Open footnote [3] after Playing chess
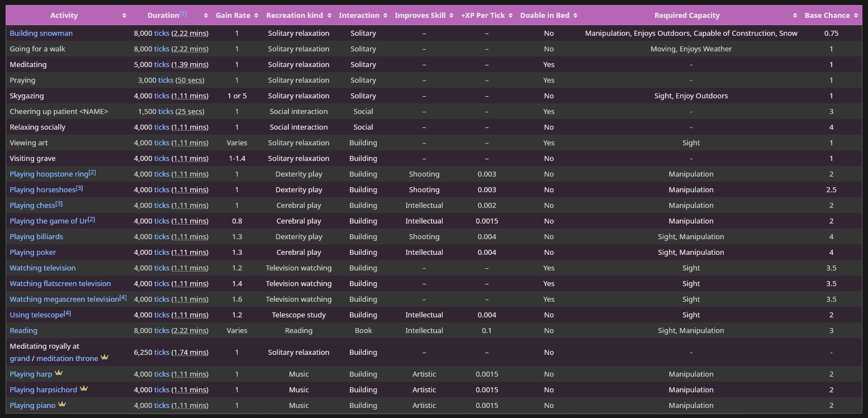 [x=59, y=203]
